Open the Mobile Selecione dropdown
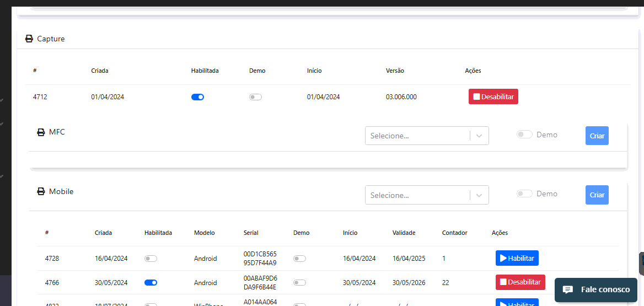This screenshot has height=306, width=644. pyautogui.click(x=417, y=195)
